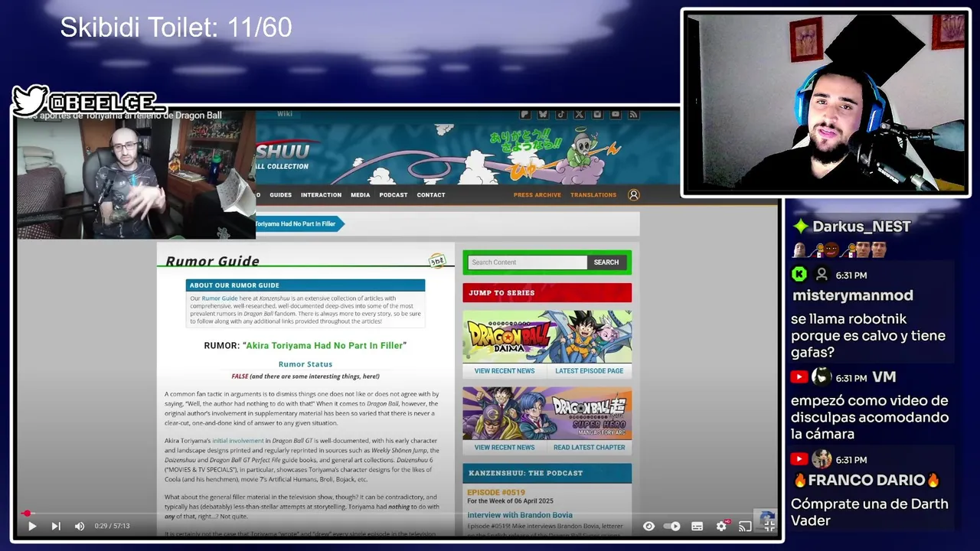Click the 'Rumor Status' heading
This screenshot has width=980, height=551.
(x=305, y=364)
